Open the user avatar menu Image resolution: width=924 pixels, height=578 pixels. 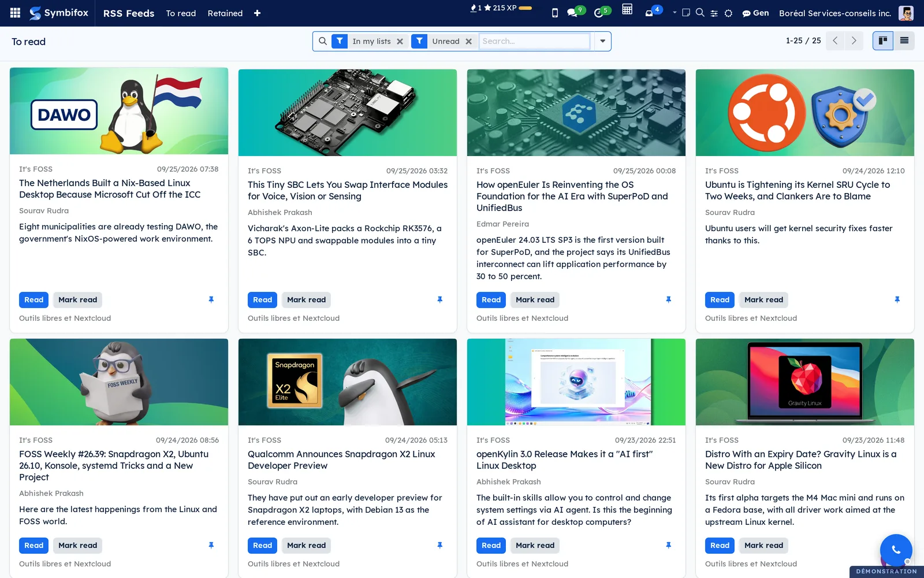coord(906,13)
